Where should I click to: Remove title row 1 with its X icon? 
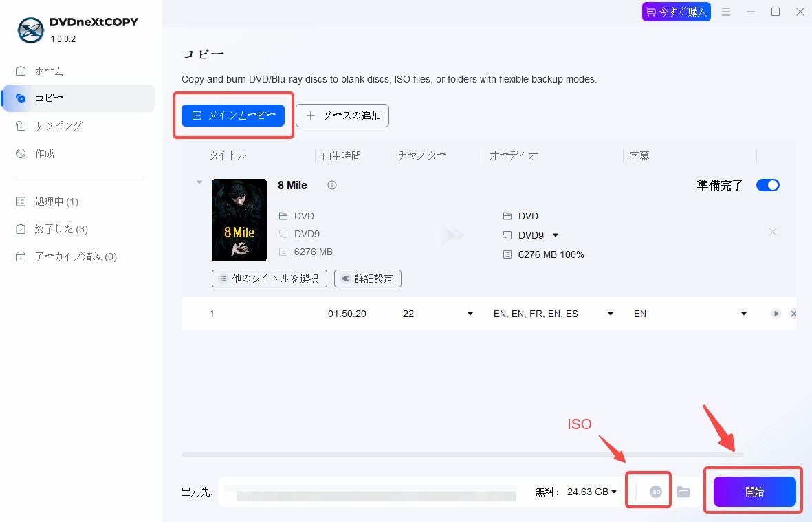tap(793, 314)
